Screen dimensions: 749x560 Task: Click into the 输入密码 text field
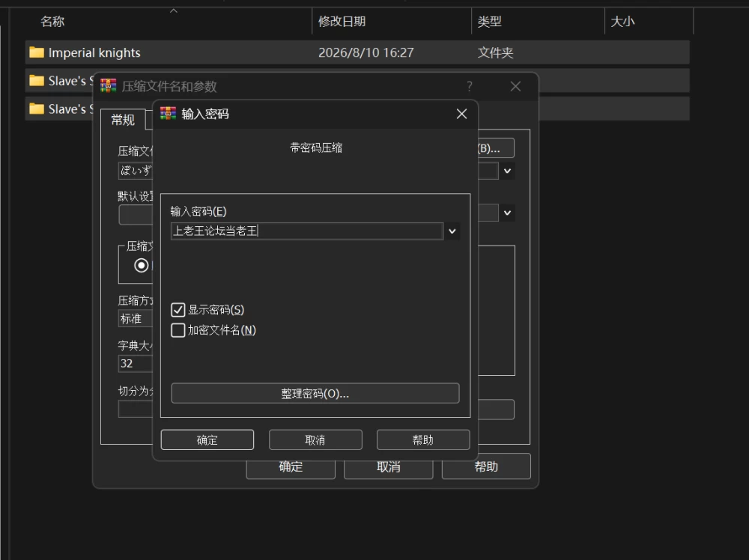(307, 231)
